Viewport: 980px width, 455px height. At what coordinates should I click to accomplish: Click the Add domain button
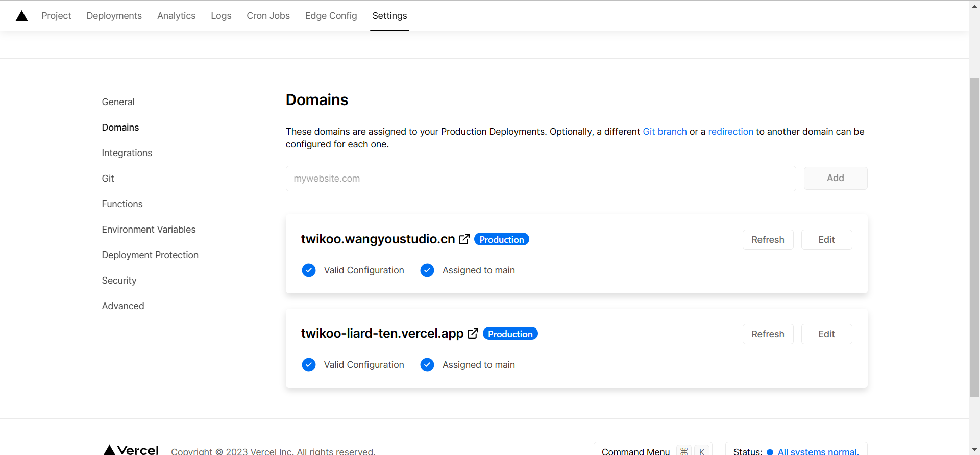836,178
